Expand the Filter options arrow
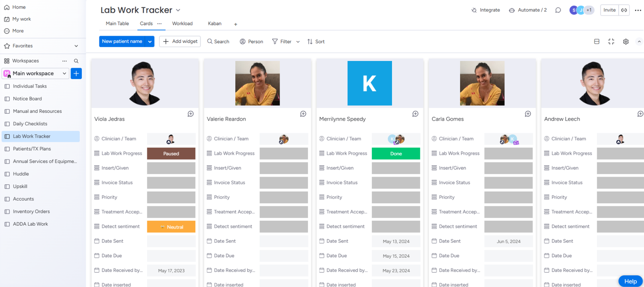Screen dimensions: 644x287 (x=298, y=42)
